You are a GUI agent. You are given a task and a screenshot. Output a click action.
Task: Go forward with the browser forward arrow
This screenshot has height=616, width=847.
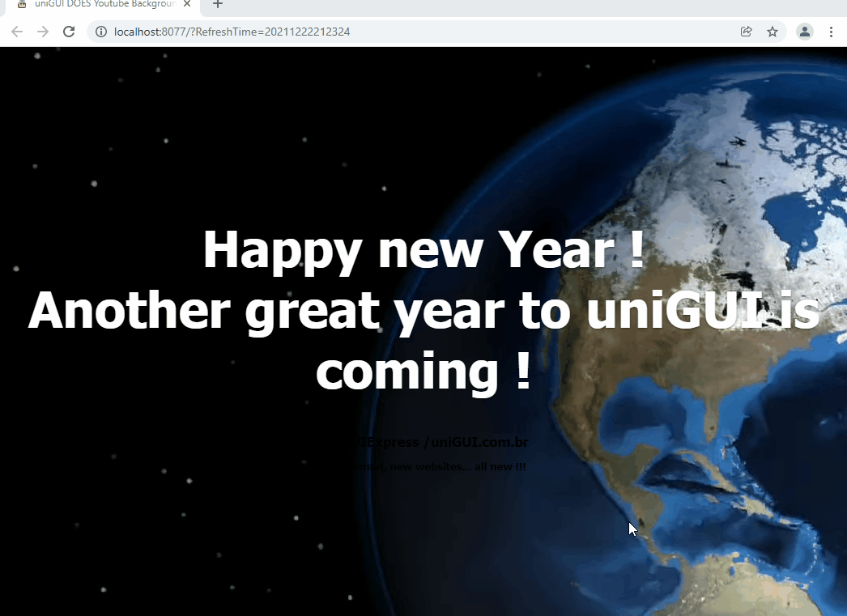pyautogui.click(x=43, y=32)
